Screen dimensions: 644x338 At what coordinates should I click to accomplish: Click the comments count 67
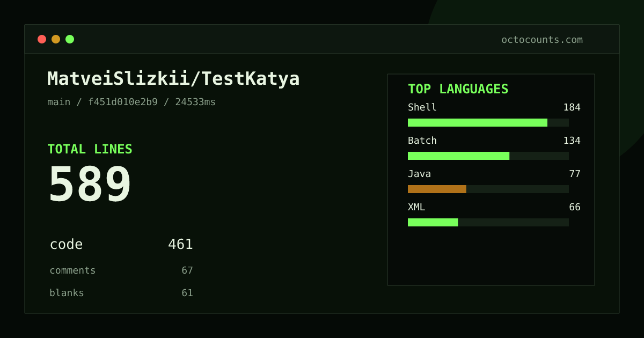point(187,270)
